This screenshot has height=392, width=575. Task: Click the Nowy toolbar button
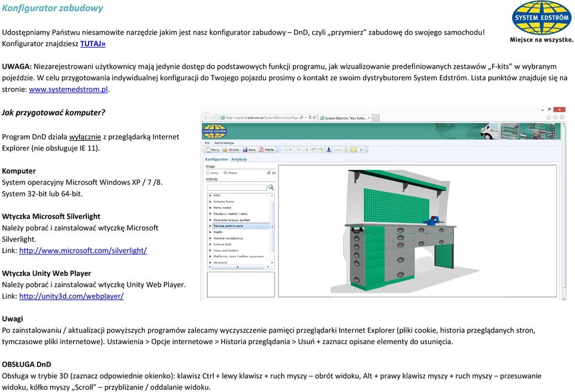213,150
